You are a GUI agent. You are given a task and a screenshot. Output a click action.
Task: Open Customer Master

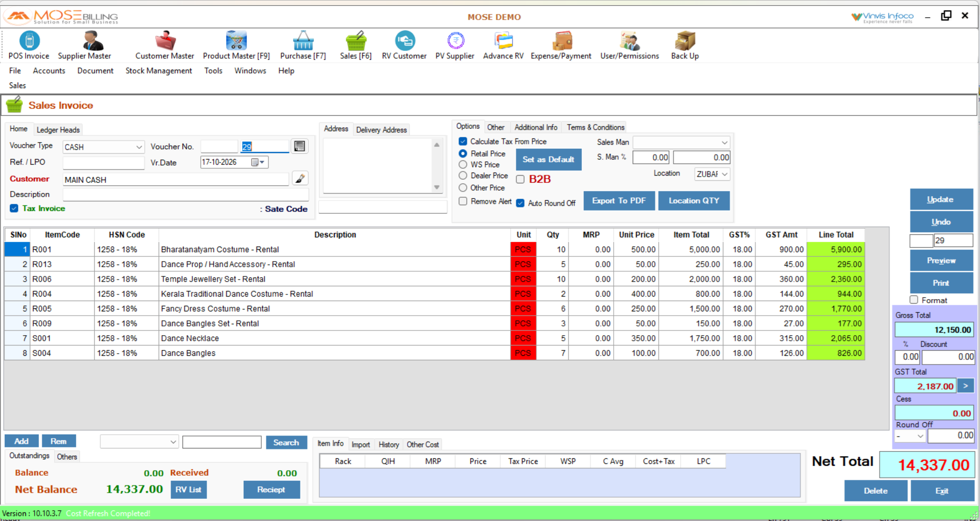[x=164, y=45]
